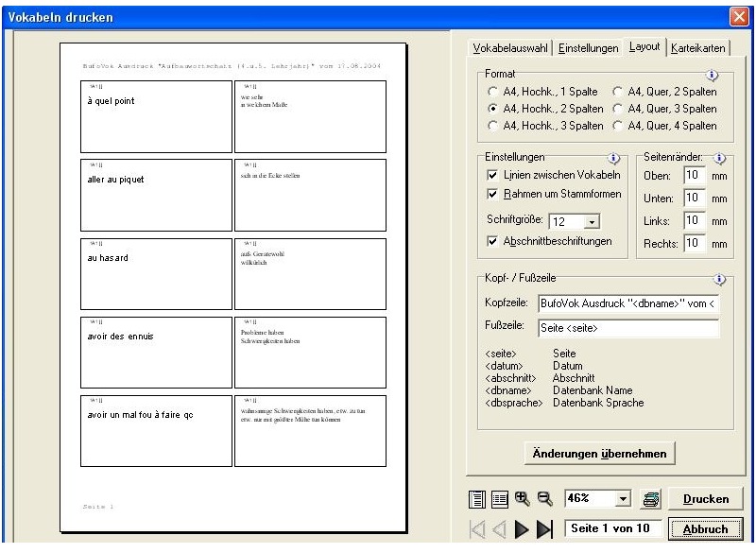Zoom in with the plus magnifier

click(x=523, y=498)
